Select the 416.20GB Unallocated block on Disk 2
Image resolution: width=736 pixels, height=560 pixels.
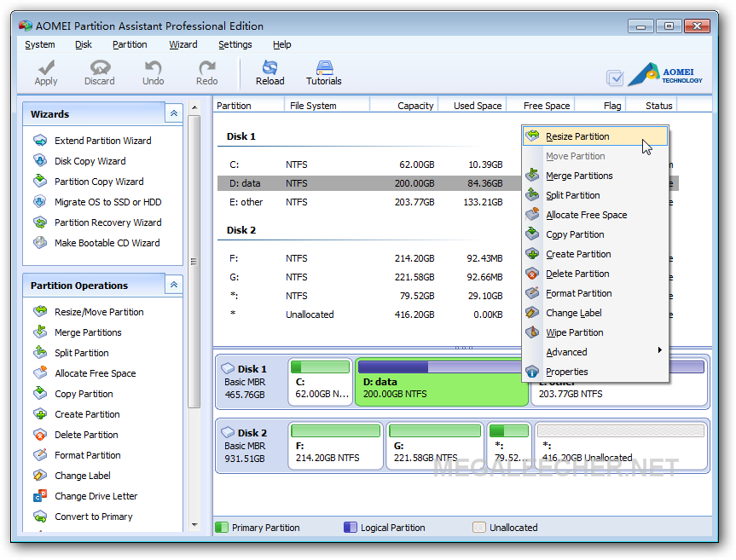621,445
